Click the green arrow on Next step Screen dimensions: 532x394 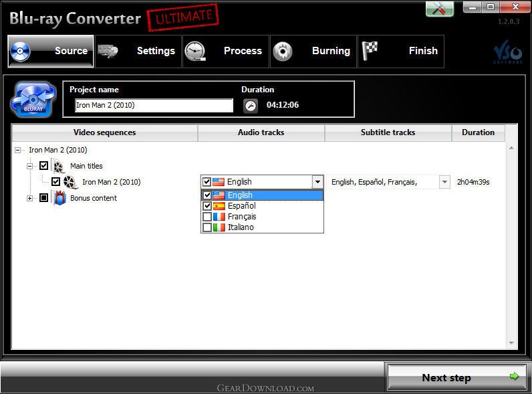[514, 376]
